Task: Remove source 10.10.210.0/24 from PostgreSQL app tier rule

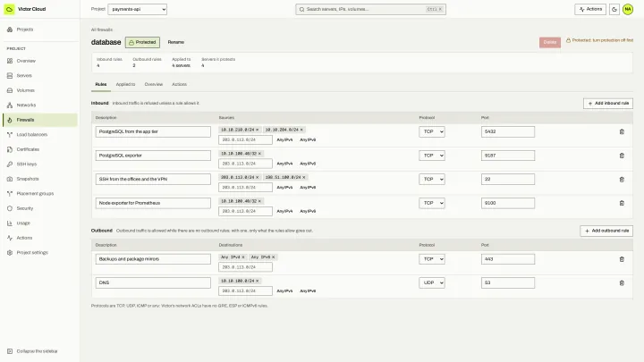Action: 258,130
